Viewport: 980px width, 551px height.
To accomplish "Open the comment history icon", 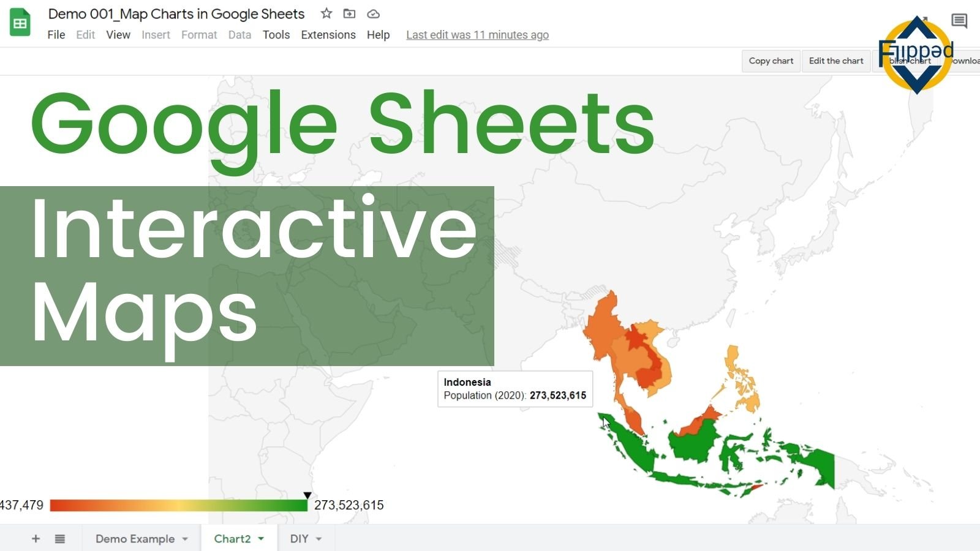I will pyautogui.click(x=959, y=21).
